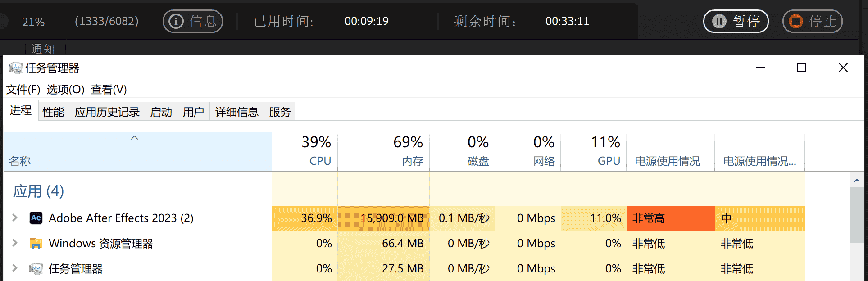Open the 选项(O) menu

tap(65, 90)
